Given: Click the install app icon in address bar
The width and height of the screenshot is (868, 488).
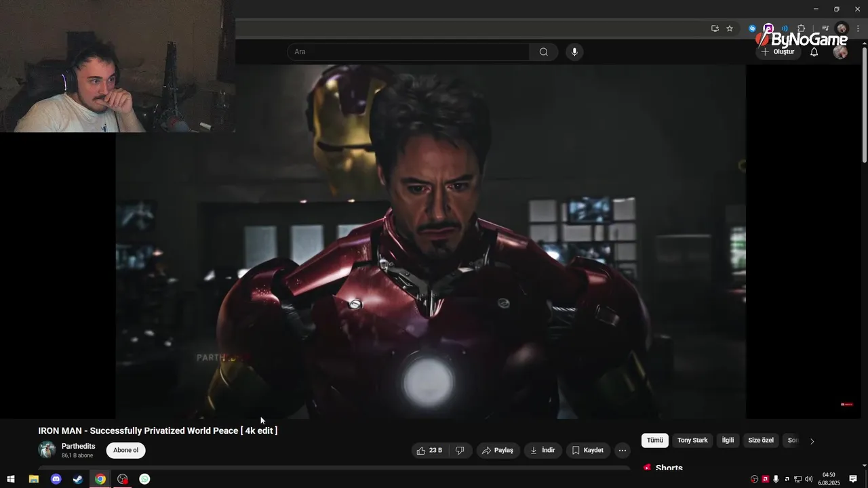Looking at the screenshot, I should coord(715,28).
